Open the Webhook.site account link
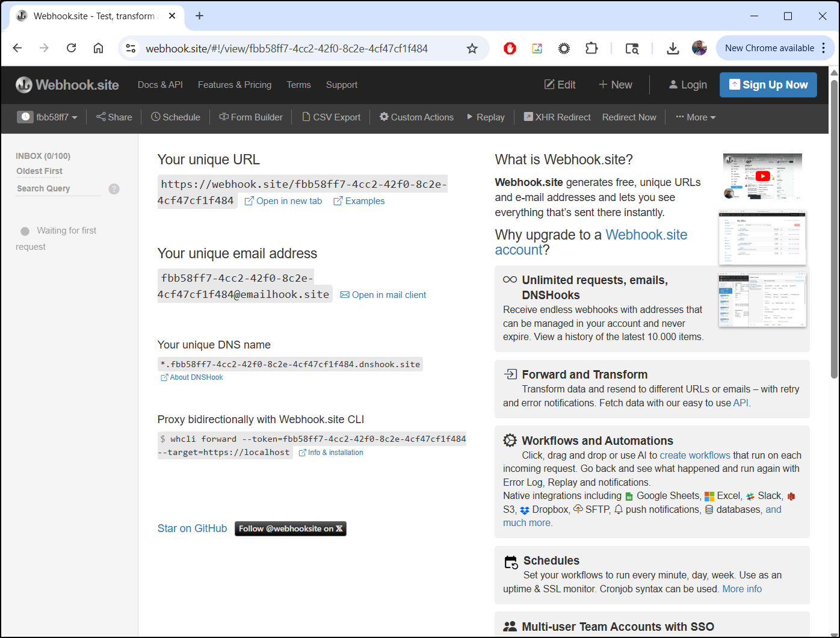The height and width of the screenshot is (638, 840). 591,242
